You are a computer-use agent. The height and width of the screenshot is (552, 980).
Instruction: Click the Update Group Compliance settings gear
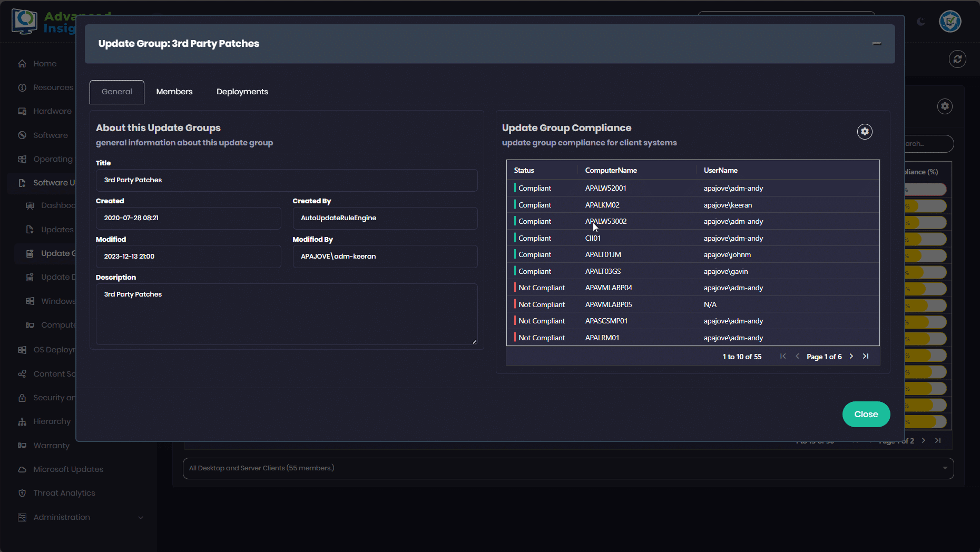coord(865,132)
